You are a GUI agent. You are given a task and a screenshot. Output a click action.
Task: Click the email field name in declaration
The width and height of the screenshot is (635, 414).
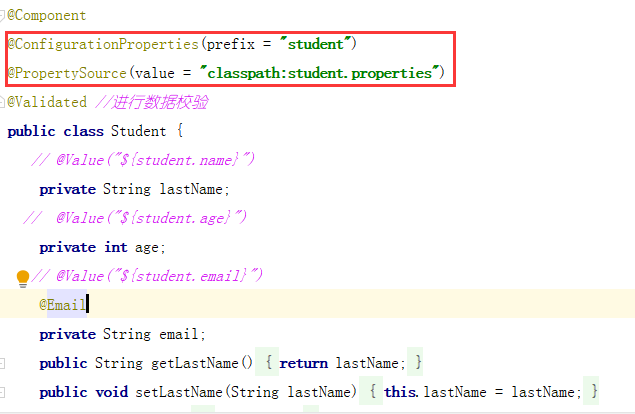click(x=179, y=334)
